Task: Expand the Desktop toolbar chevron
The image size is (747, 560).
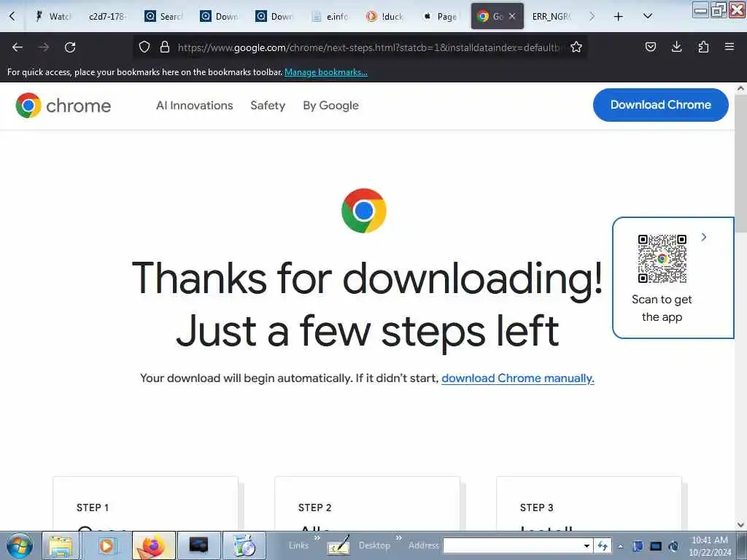Action: [x=399, y=537]
